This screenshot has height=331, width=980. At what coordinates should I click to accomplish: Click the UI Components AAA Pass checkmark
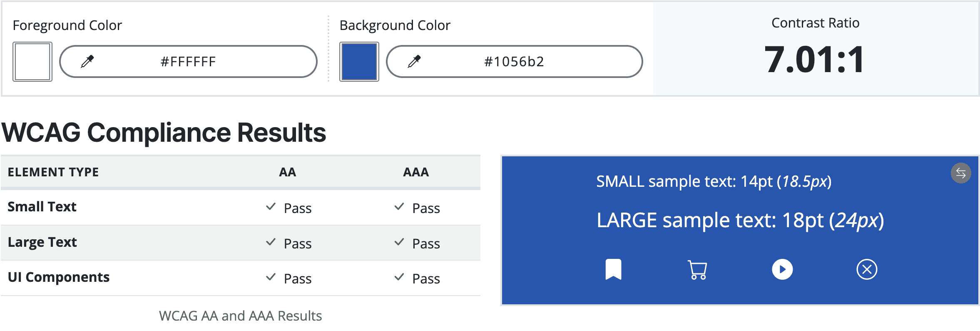click(x=399, y=277)
